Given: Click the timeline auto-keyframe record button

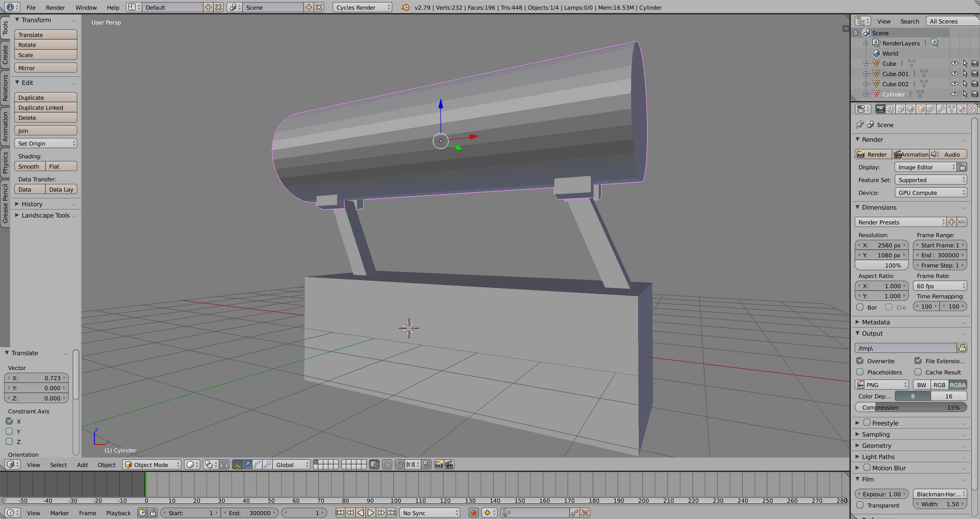Looking at the screenshot, I should pyautogui.click(x=474, y=513).
